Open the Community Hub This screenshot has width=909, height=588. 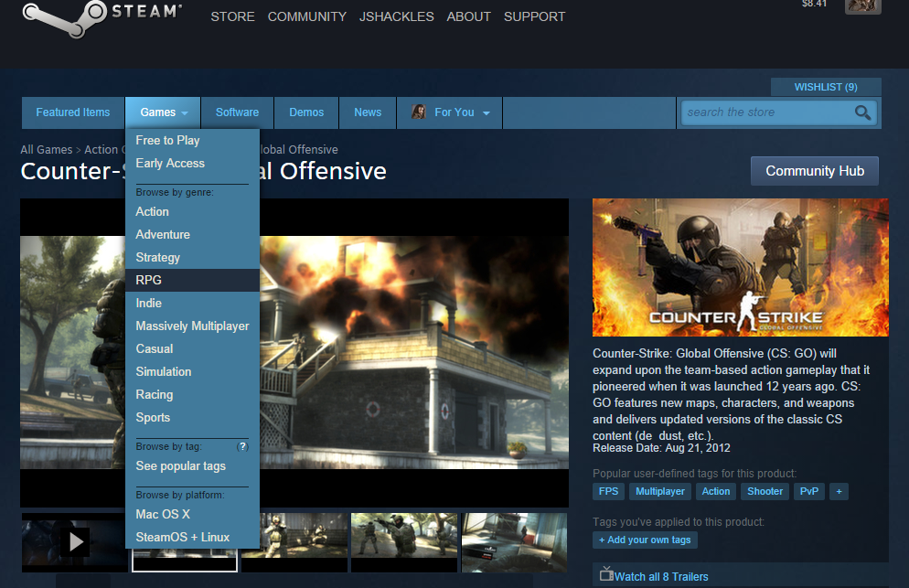[815, 171]
